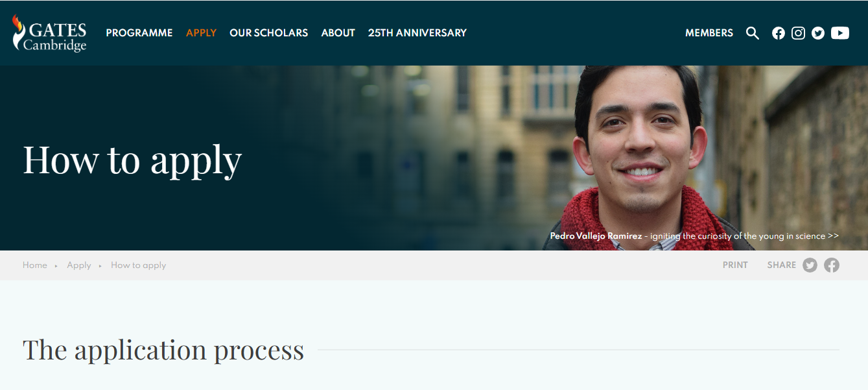The width and height of the screenshot is (868, 390).
Task: Open Facebook page from header icon
Action: coord(779,33)
